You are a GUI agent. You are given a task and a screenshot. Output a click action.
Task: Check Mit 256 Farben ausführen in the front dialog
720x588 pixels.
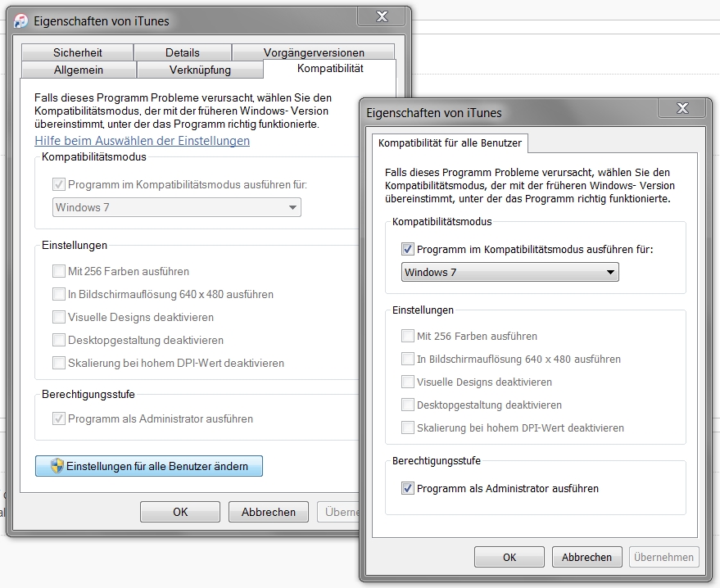pos(407,336)
